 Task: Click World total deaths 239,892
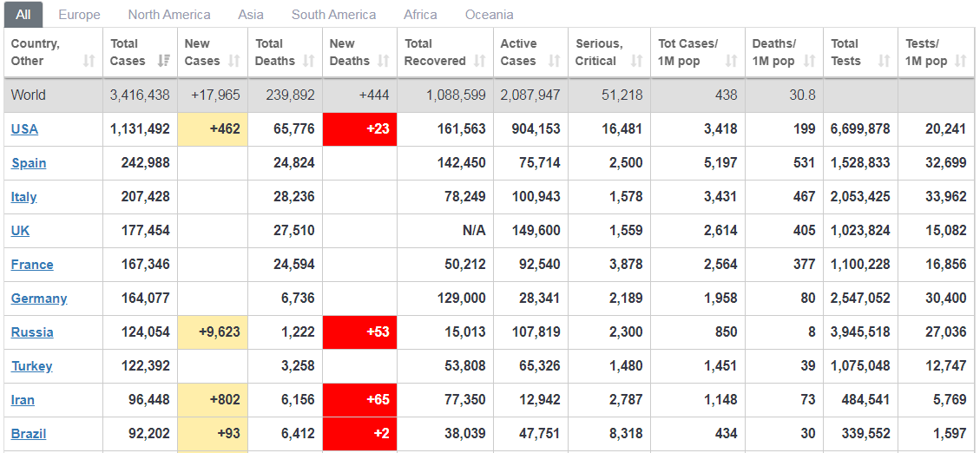point(290,95)
